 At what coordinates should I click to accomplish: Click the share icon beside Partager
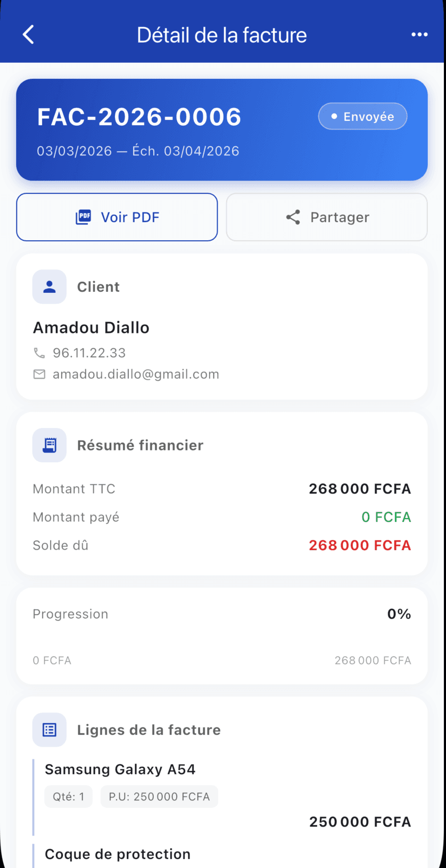(293, 217)
